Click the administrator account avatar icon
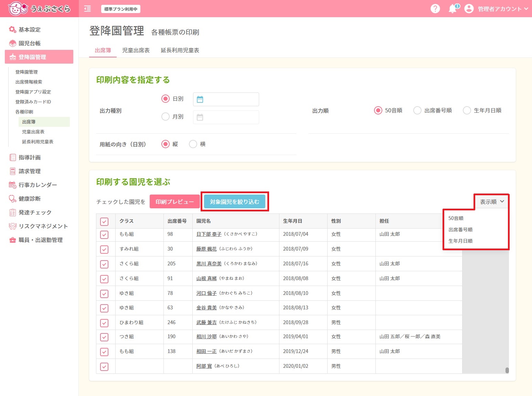The image size is (532, 396). pyautogui.click(x=469, y=9)
